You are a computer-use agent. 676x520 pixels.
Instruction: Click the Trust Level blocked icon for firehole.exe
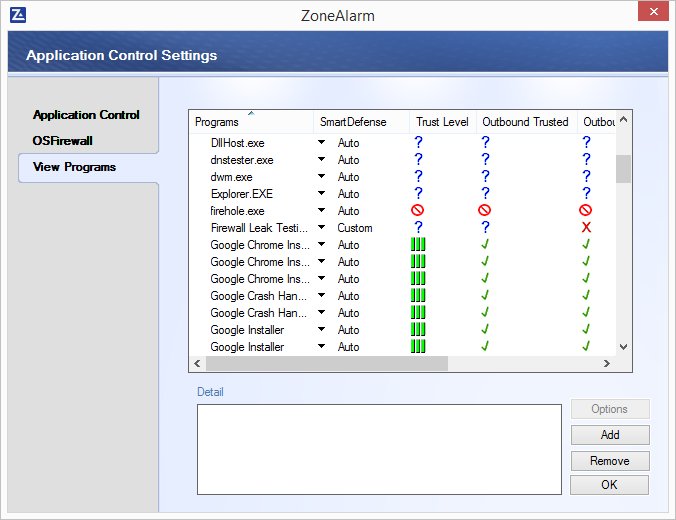(x=417, y=210)
